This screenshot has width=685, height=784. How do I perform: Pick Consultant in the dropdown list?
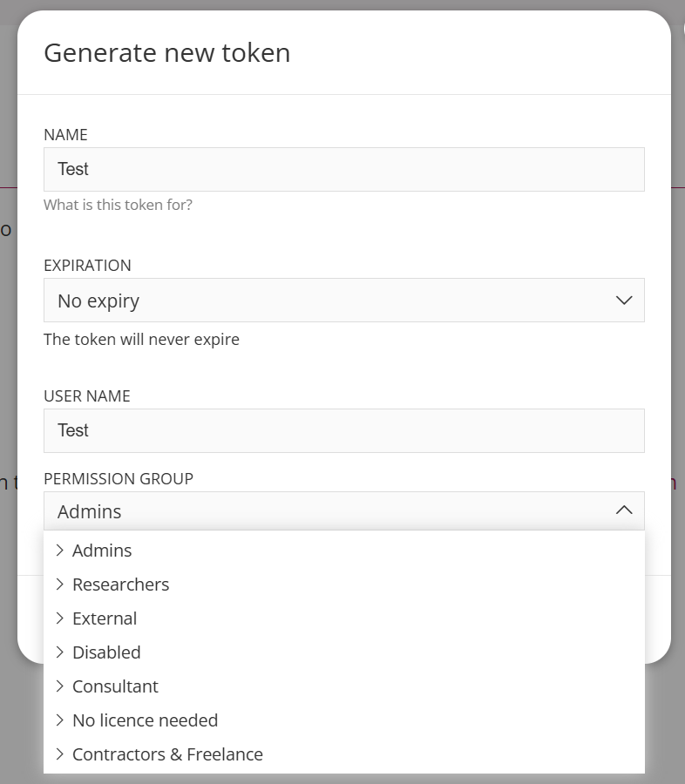tap(115, 686)
